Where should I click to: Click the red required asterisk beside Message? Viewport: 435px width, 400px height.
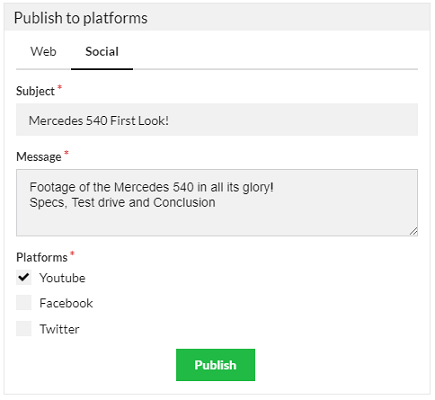click(x=66, y=153)
